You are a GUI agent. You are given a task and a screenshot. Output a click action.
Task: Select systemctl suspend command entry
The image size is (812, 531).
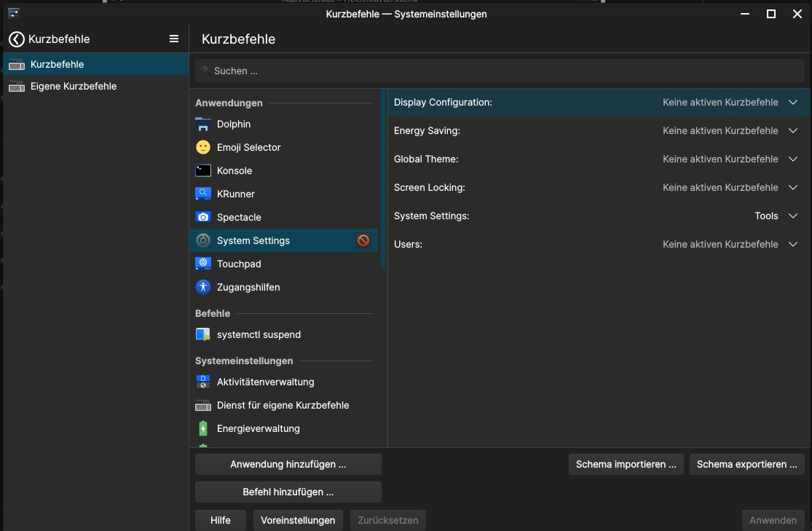(x=259, y=335)
